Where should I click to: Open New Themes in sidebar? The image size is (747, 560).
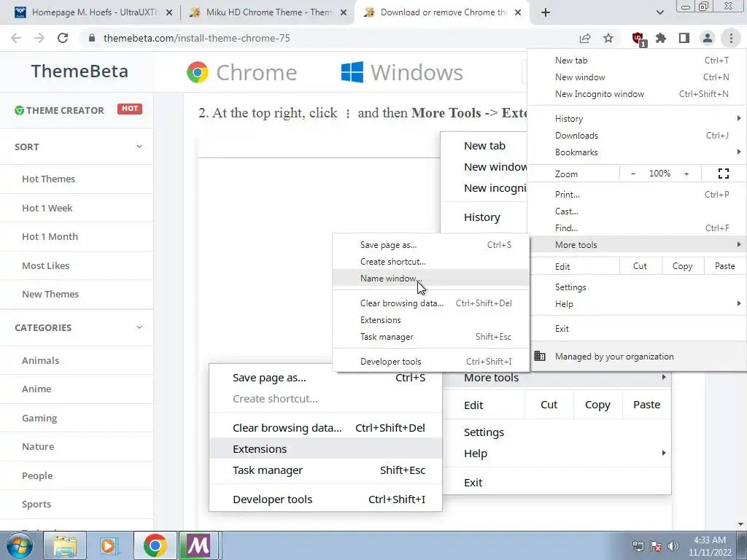point(50,295)
